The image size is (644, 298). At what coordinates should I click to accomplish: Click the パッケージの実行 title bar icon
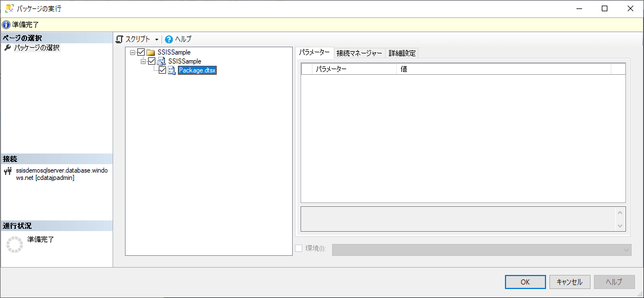(x=8, y=8)
